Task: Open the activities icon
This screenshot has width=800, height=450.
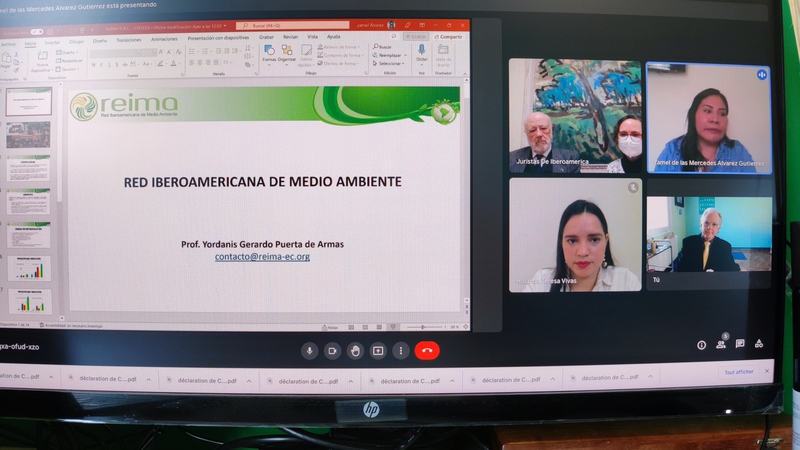Action: click(759, 344)
